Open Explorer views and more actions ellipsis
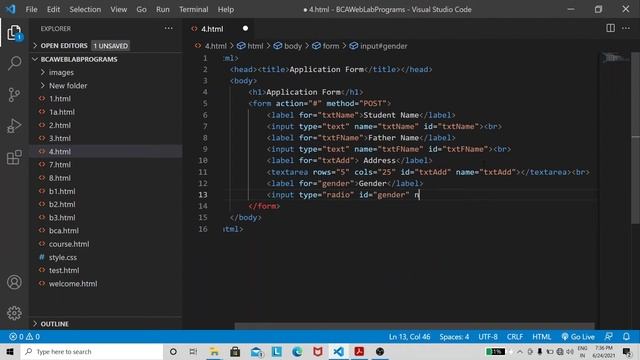This screenshot has width=640, height=360. 169,28
